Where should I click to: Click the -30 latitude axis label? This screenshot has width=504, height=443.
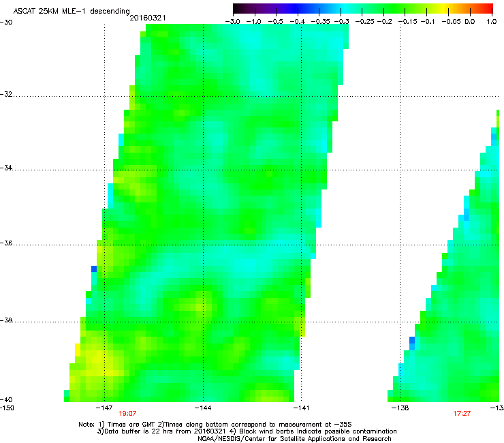6,22
